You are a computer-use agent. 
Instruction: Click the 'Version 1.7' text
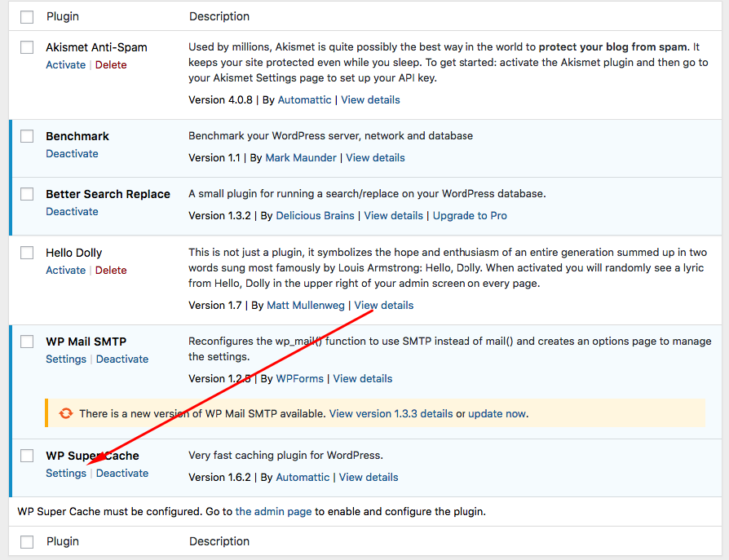(x=215, y=306)
